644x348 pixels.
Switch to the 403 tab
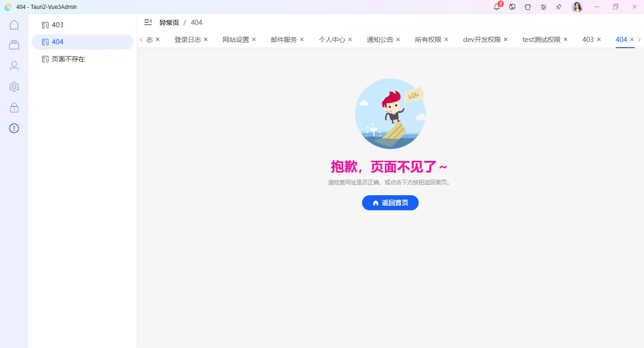[588, 40]
